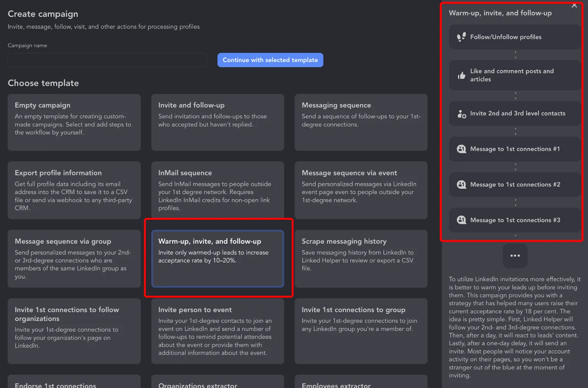Select the Organizations extractor template
588x388 pixels.
tap(218, 381)
